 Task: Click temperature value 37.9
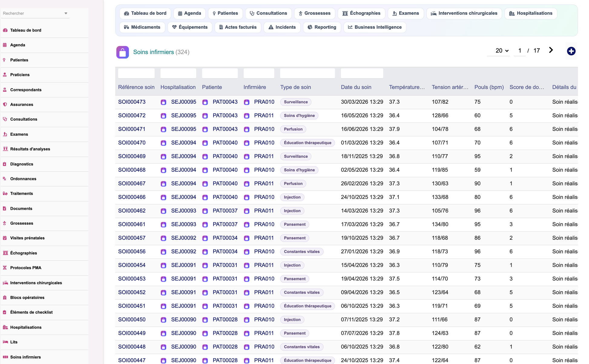(394, 129)
